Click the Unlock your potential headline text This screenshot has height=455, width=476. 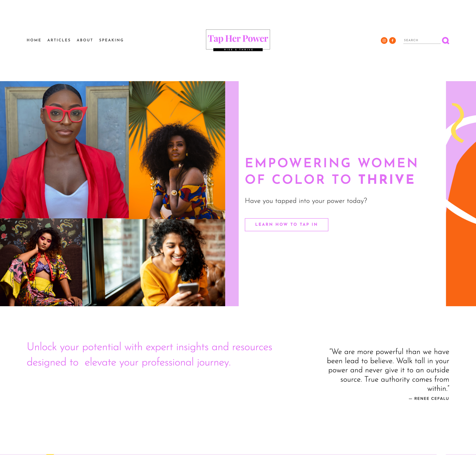click(149, 355)
